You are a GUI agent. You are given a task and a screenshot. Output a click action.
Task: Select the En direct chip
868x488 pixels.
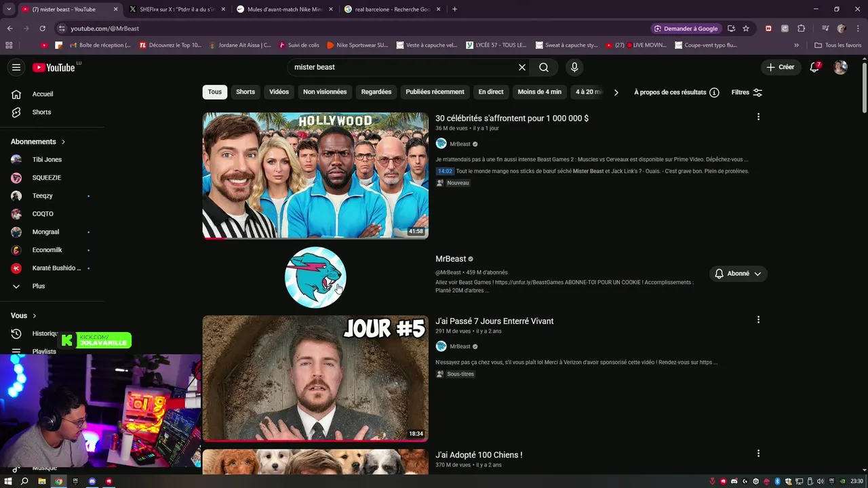click(491, 92)
